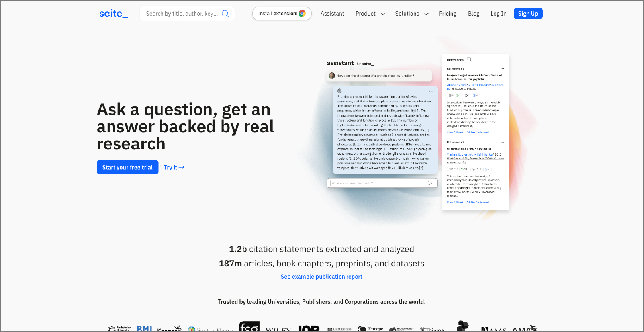Expand the Product dropdown menu
Screen dimensions: 644x332
coord(370,14)
